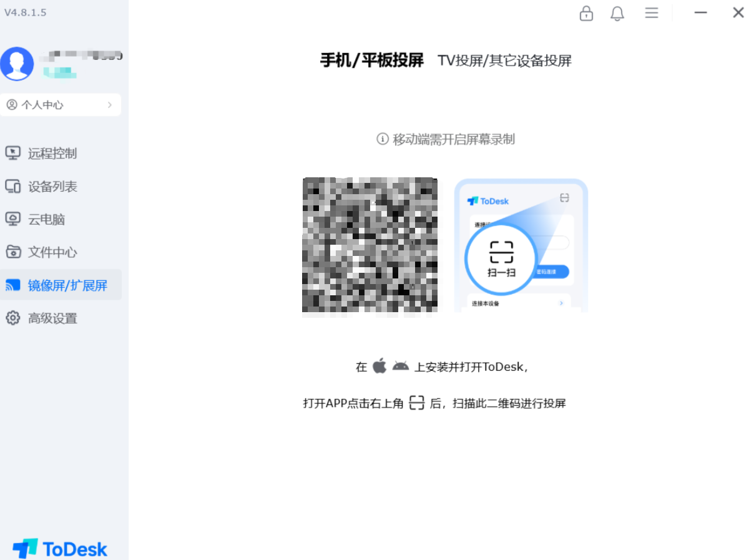The width and height of the screenshot is (754, 560).
Task: Select 镜像屏/扩展屏 in the sidebar
Action: pyautogui.click(x=61, y=285)
